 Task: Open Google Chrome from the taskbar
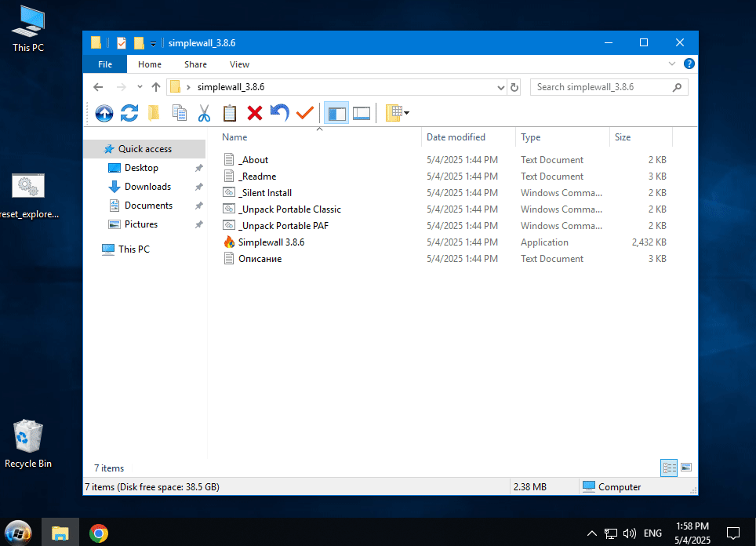click(x=99, y=533)
